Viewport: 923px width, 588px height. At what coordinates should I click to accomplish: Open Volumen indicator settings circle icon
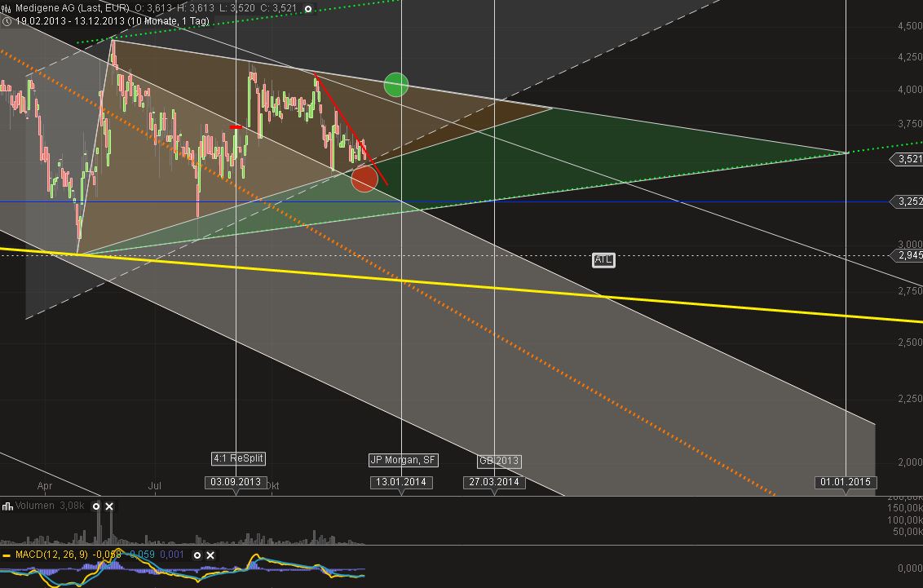pyautogui.click(x=96, y=506)
